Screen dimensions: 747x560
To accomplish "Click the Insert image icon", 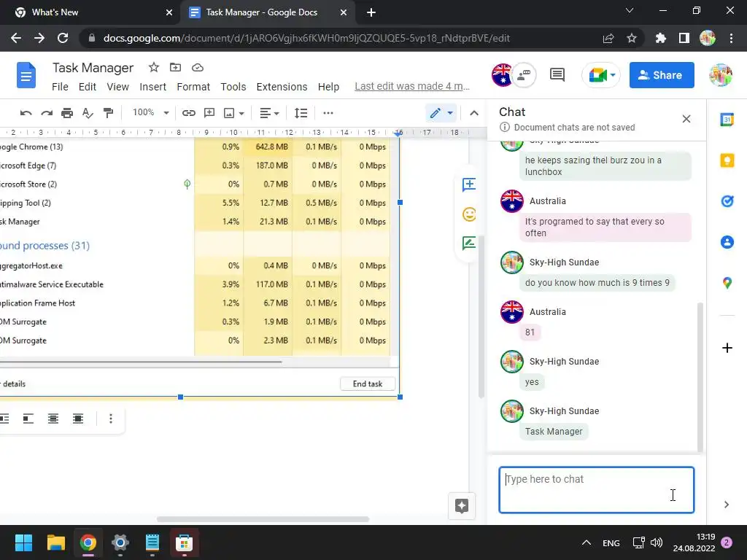I will click(229, 113).
